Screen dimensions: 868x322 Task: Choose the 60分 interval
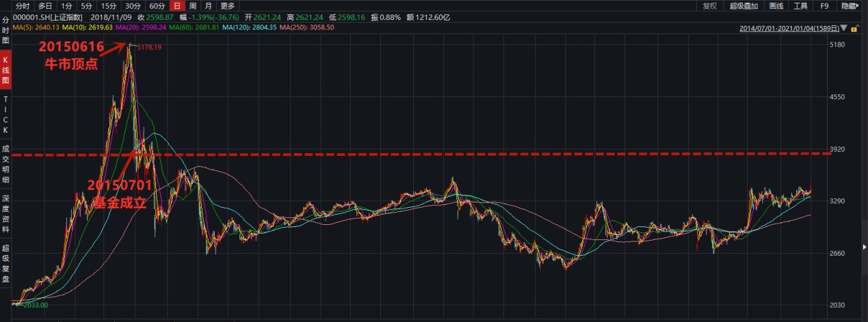point(157,6)
